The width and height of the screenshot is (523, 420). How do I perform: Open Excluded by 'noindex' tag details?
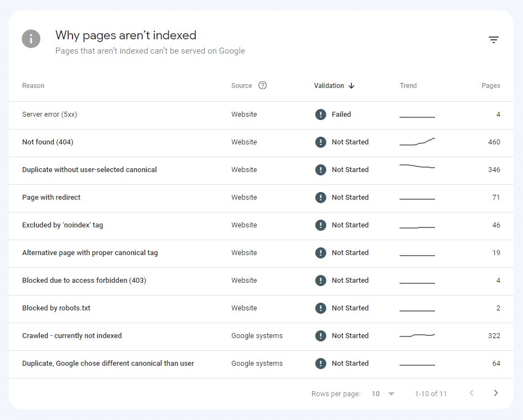63,225
